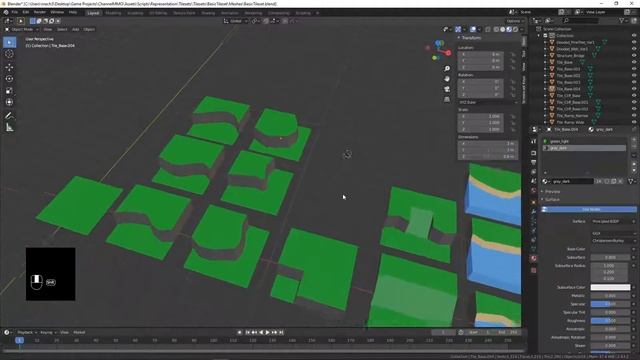Select the 3D Cursor tool
This screenshot has height=360, width=640.
pyautogui.click(x=9, y=54)
